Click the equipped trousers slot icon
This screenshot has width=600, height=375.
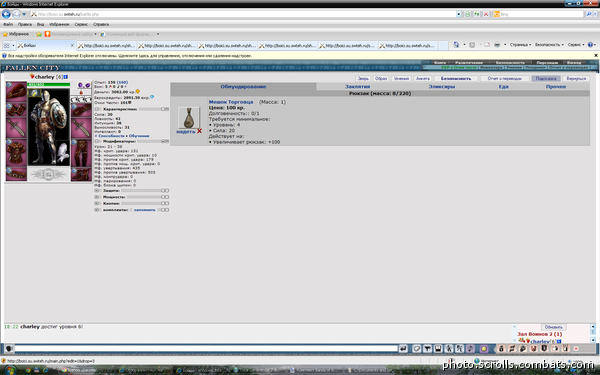pos(81,153)
